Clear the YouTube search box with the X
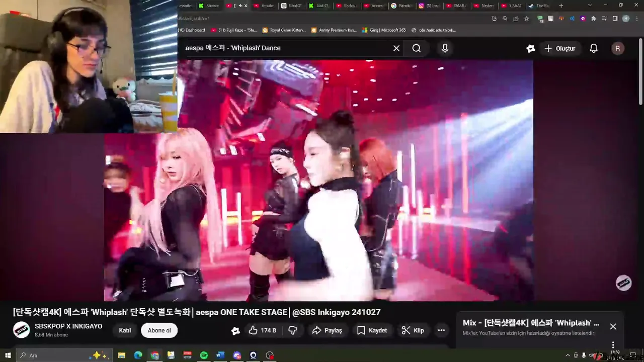The width and height of the screenshot is (644, 362). tap(396, 48)
